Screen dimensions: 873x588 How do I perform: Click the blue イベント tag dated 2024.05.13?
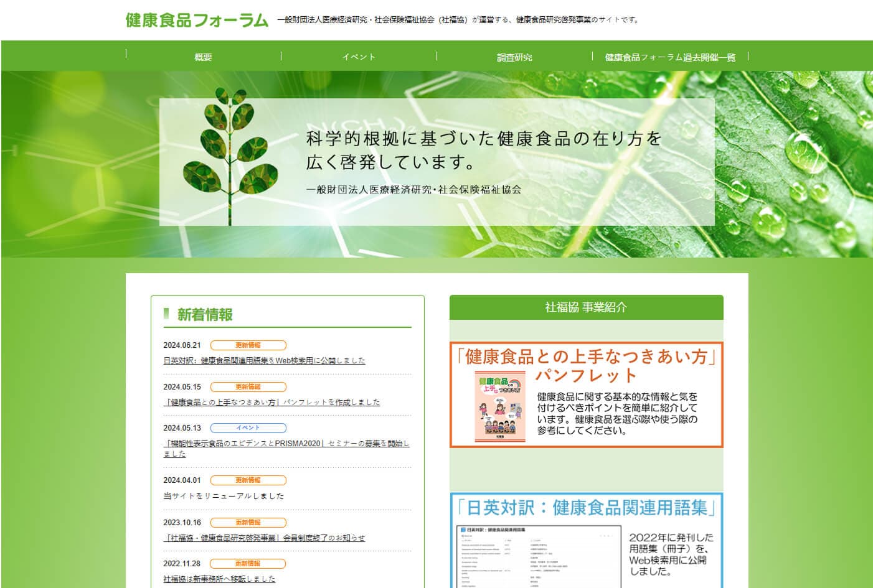pyautogui.click(x=248, y=428)
